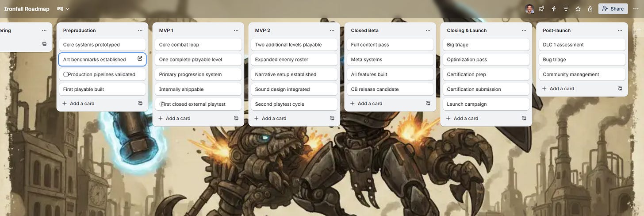
Task: Click the Share button
Action: point(613,8)
